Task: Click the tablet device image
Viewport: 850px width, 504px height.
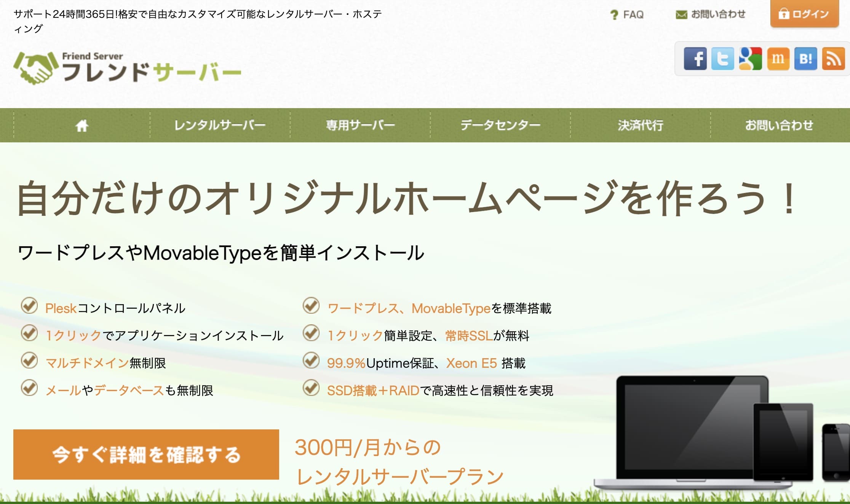Action: coord(783,442)
